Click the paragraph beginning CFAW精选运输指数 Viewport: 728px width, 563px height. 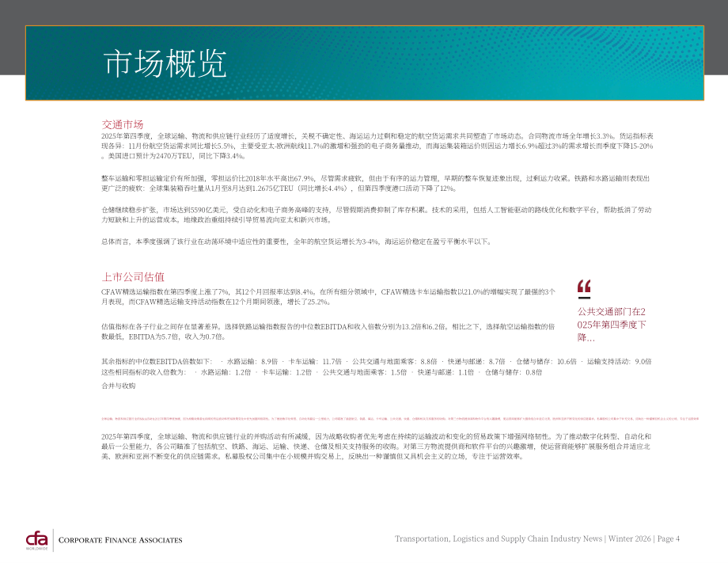(328, 297)
